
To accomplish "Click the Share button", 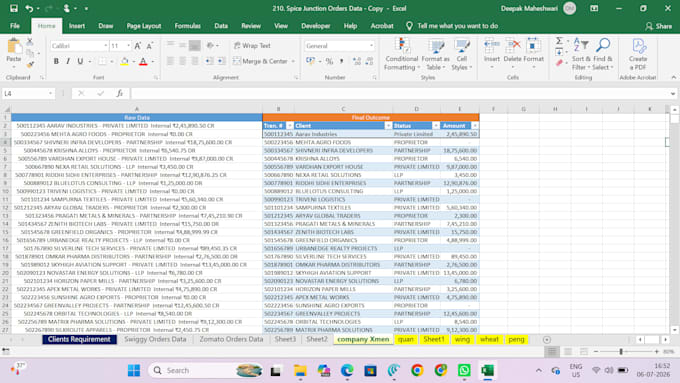I will (x=658, y=26).
